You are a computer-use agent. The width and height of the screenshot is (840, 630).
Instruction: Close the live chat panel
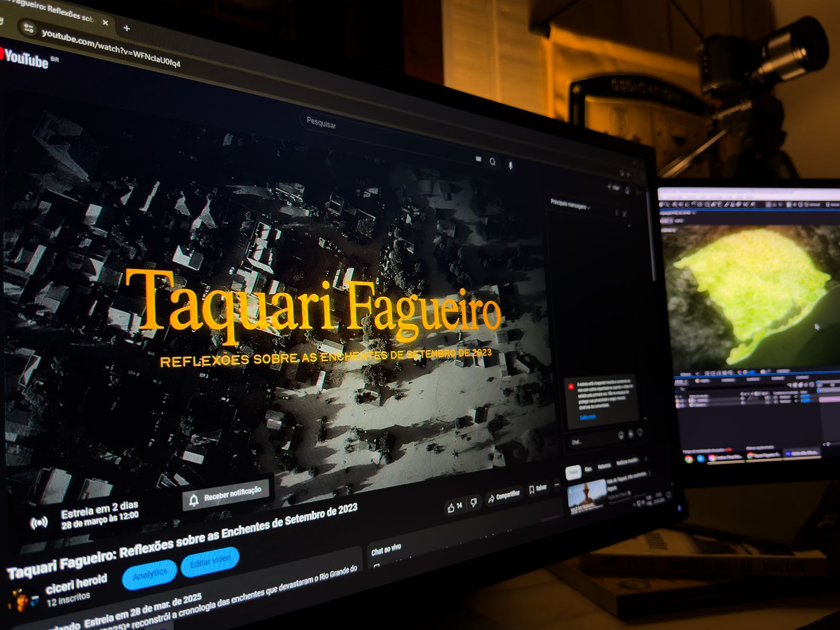coord(625,214)
